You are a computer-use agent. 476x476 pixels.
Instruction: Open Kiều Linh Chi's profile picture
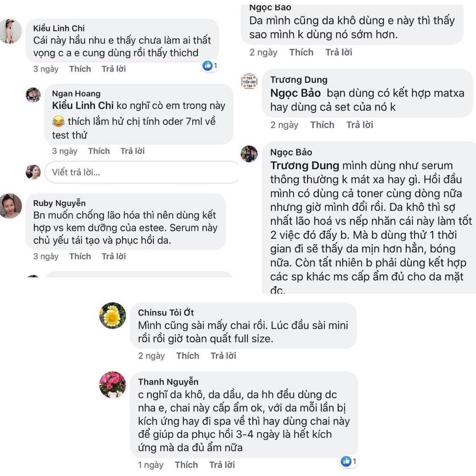tap(10, 31)
